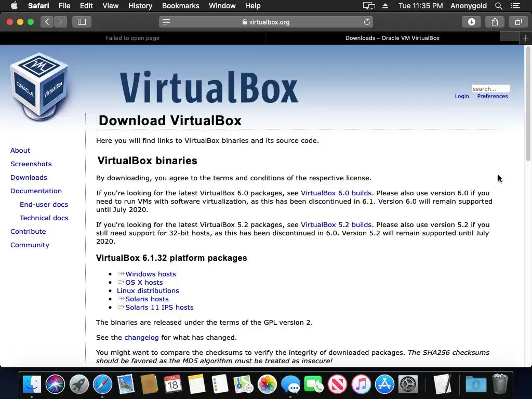
Task: Click the Login link
Action: [462, 96]
